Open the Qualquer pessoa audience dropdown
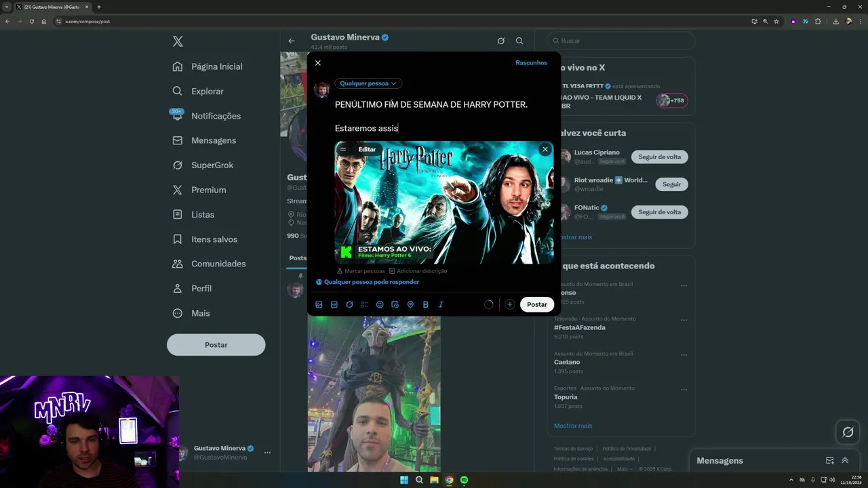868x488 pixels. pos(368,83)
